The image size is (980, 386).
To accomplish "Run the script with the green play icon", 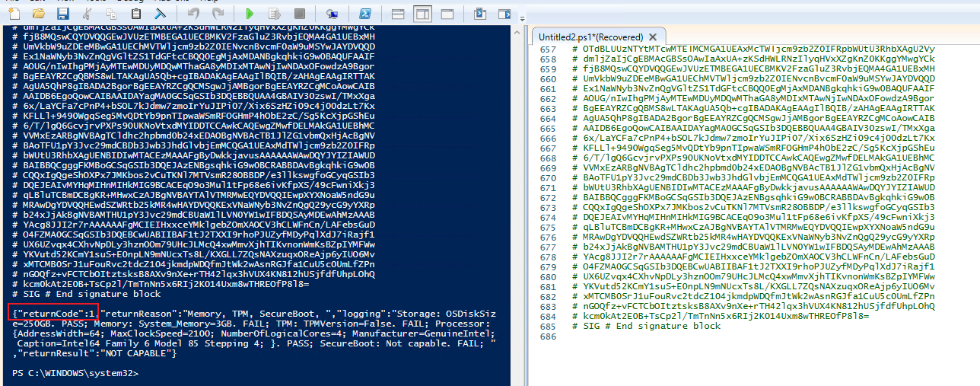I will pos(250,14).
